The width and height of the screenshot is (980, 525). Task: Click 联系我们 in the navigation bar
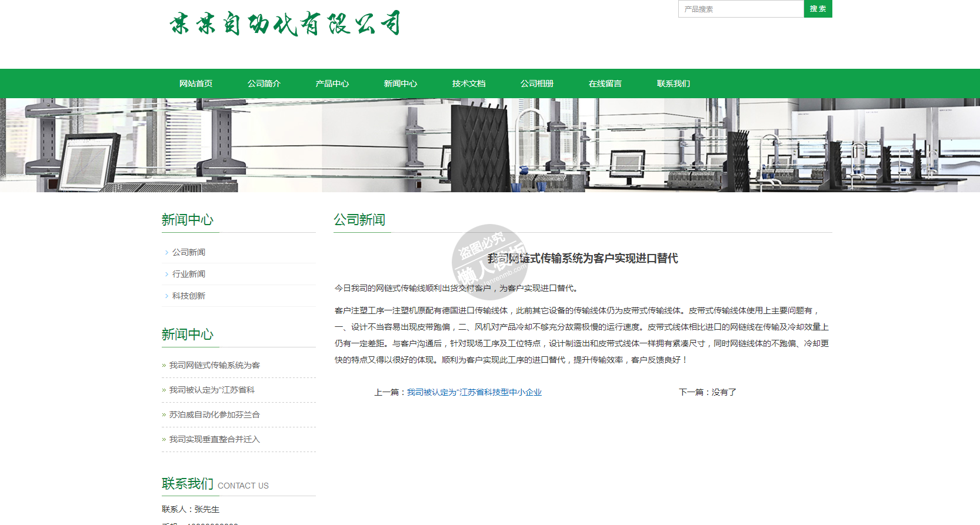674,83
